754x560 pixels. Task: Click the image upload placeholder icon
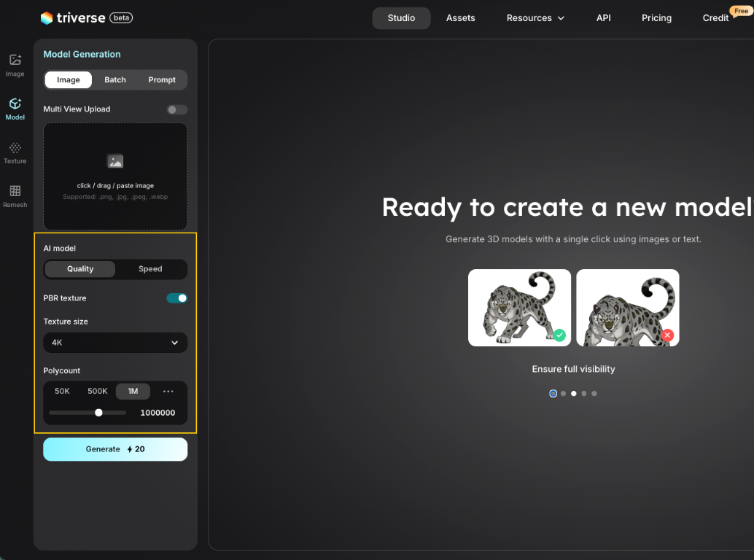click(115, 162)
